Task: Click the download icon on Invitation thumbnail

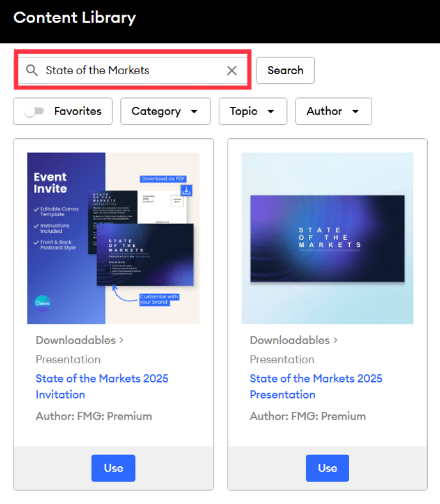Action: point(186,191)
